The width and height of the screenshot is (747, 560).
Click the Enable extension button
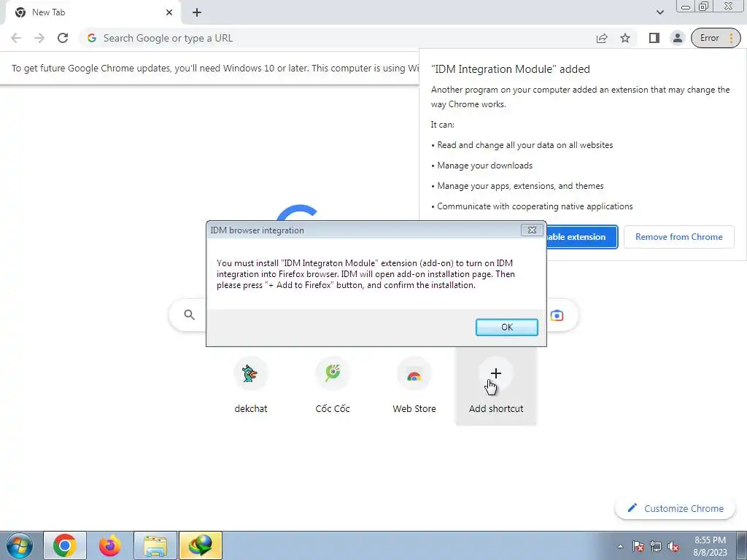point(581,237)
